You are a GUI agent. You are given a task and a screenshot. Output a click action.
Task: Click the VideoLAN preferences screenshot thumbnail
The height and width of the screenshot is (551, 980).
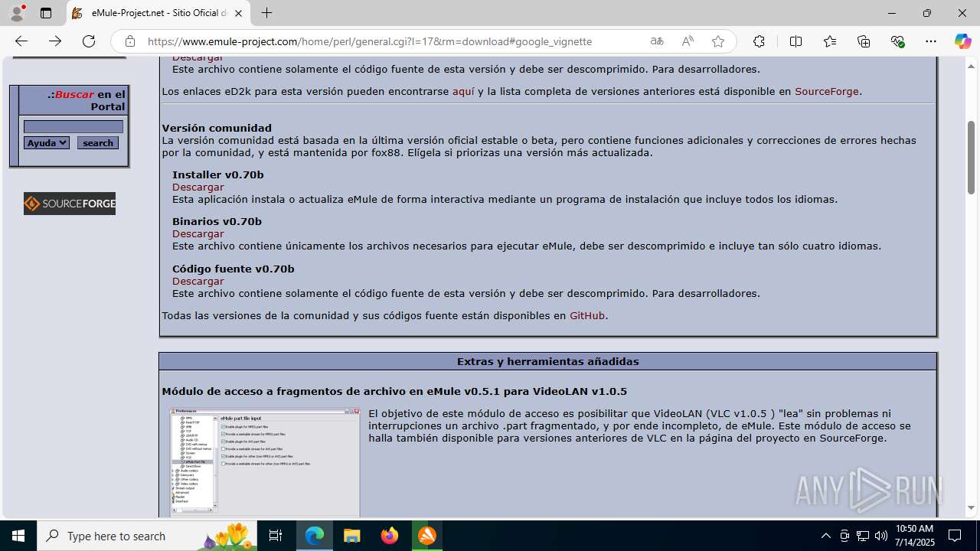265,462
